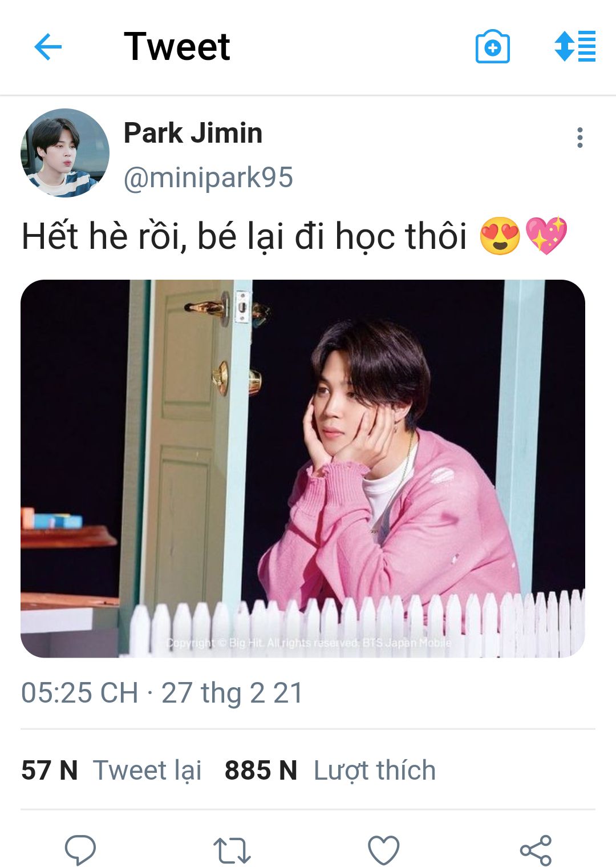
Task: Click the reply speech bubble icon
Action: click(80, 850)
